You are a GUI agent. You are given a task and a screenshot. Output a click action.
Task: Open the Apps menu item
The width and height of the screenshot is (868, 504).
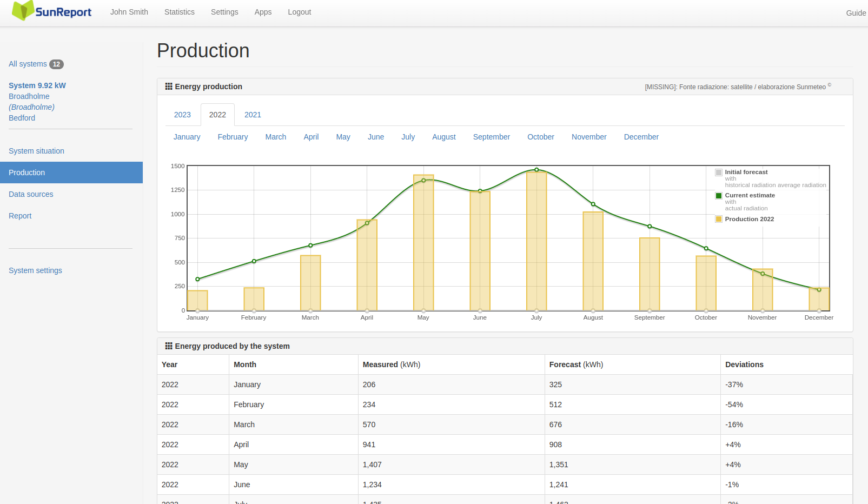263,12
